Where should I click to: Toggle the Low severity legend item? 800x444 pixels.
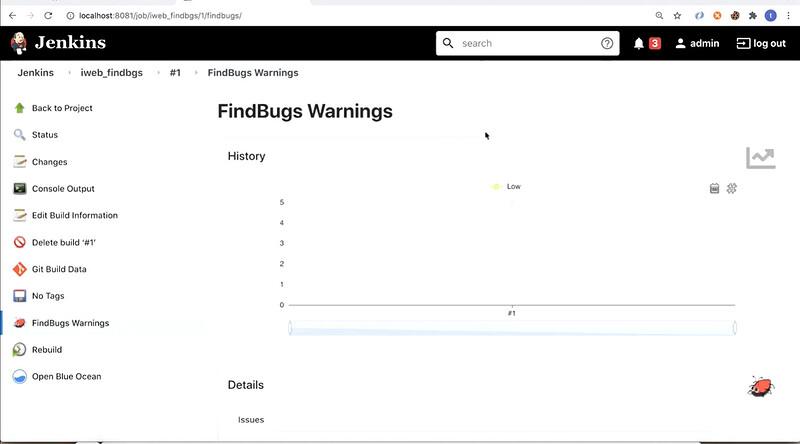pos(506,187)
